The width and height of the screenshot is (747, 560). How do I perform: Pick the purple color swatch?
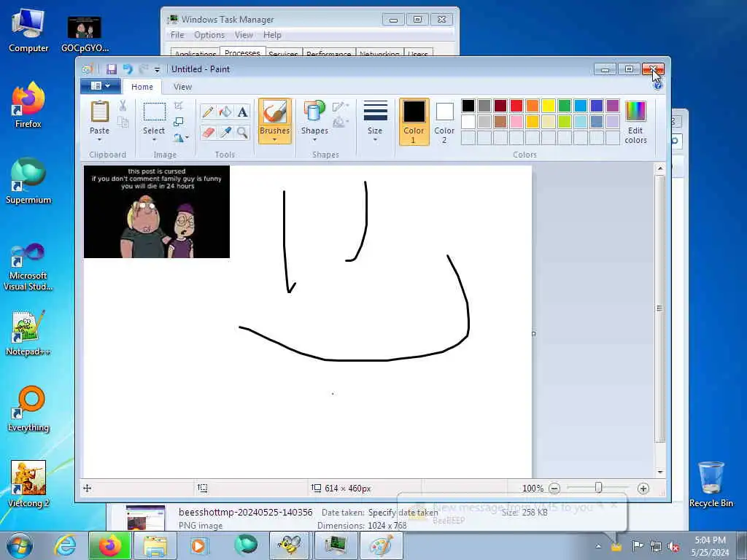(x=613, y=106)
